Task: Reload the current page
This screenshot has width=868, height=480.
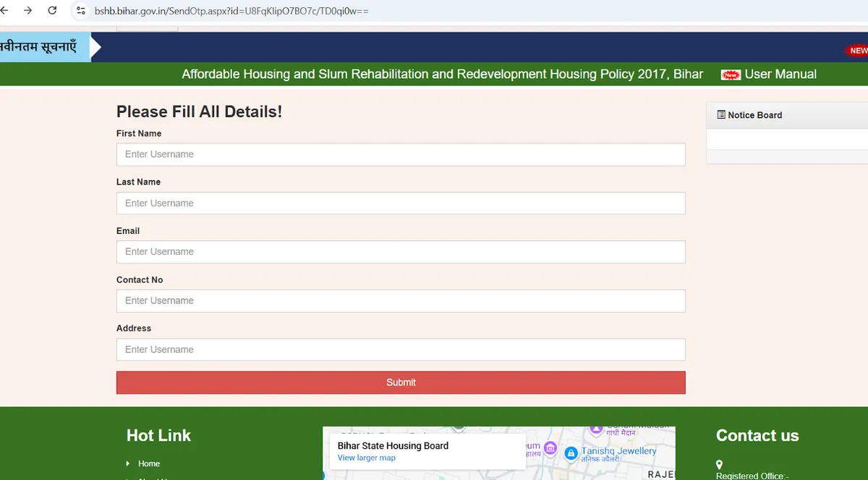Action: 52,11
